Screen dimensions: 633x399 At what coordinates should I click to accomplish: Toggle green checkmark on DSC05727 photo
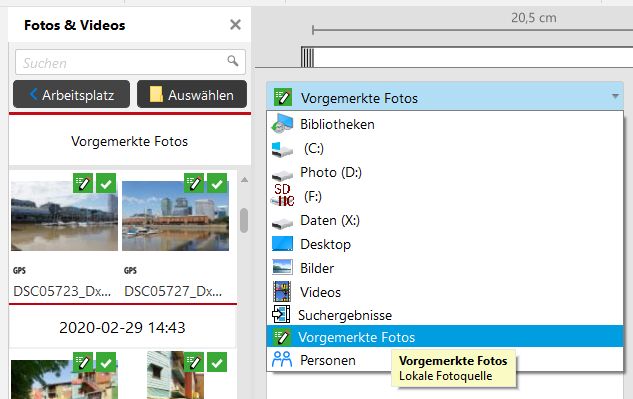click(217, 184)
